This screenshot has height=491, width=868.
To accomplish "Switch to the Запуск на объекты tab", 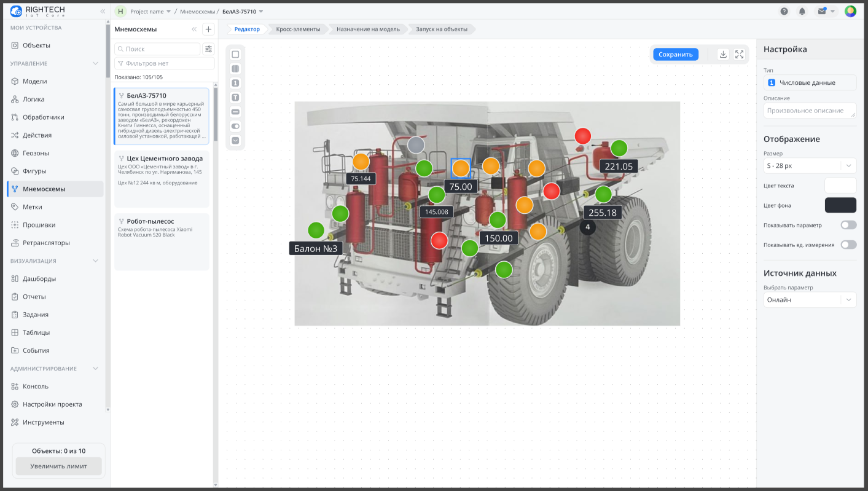I will [x=442, y=29].
